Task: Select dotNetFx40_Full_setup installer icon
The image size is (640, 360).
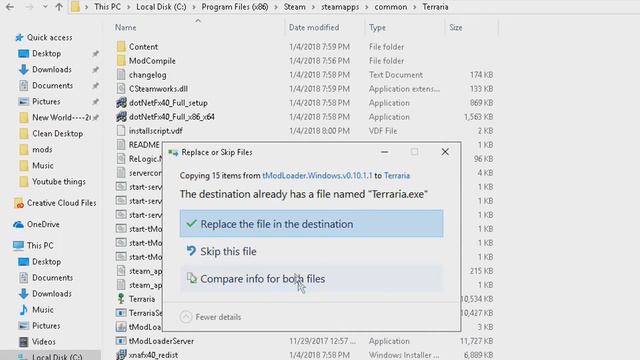Action: pyautogui.click(x=121, y=103)
